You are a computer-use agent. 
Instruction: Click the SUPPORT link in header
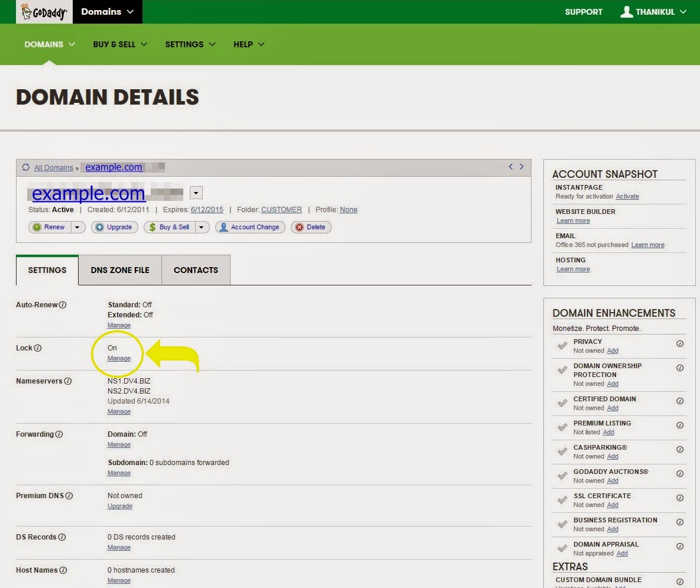tap(584, 12)
